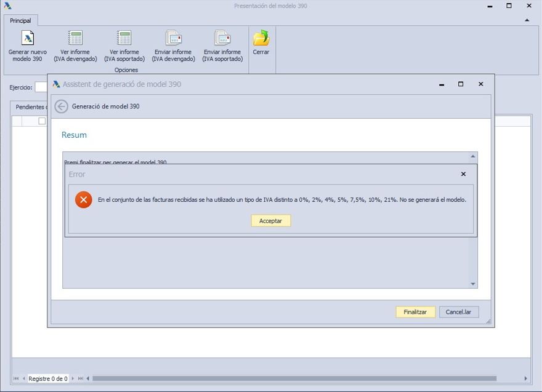Viewport: 542px width, 392px height.
Task: Close the main Presentación del modelo 390 window
Action: tap(529, 6)
